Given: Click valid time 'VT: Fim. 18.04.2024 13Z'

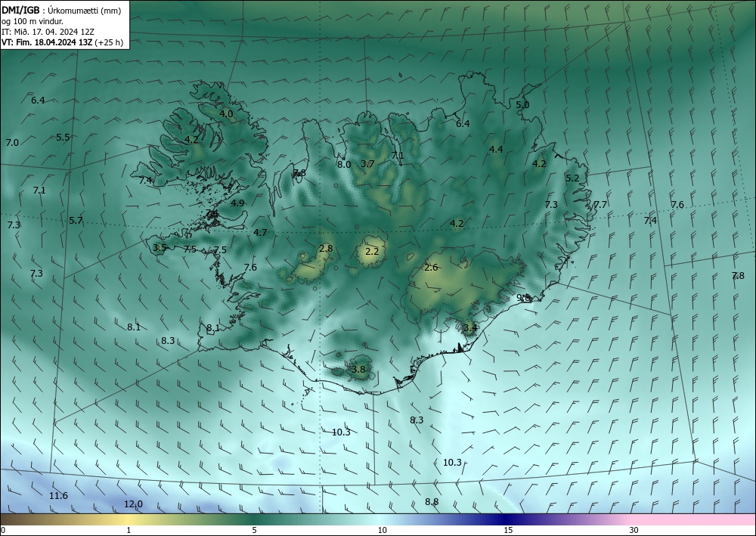Looking at the screenshot, I should point(46,42).
